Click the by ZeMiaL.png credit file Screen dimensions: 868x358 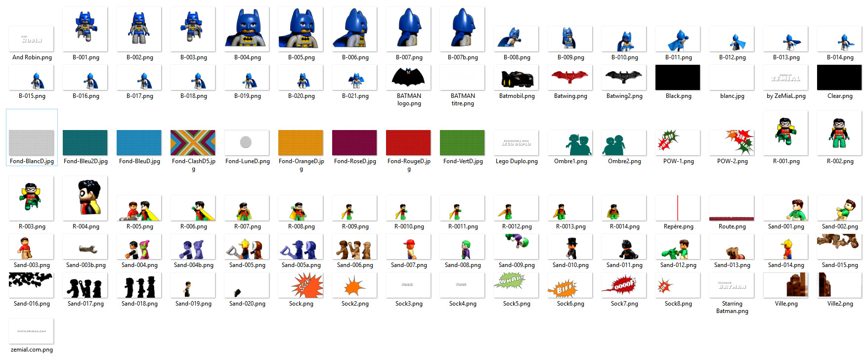pos(786,78)
